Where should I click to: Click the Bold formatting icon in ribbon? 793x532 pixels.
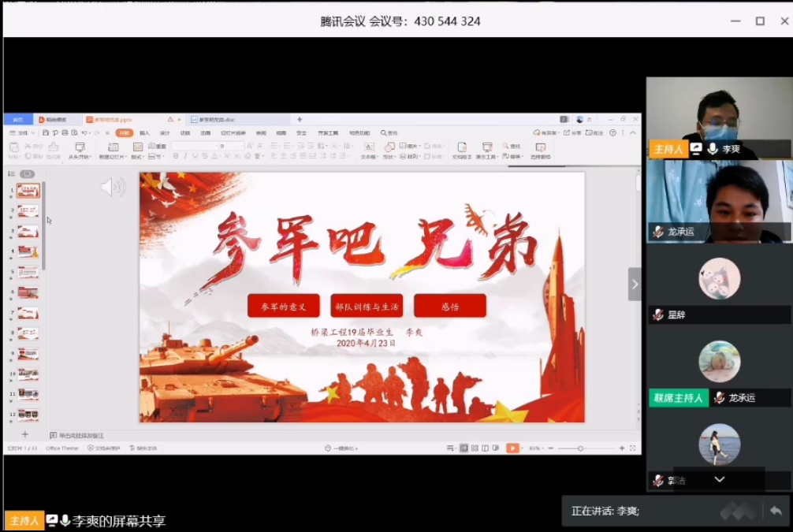point(176,156)
